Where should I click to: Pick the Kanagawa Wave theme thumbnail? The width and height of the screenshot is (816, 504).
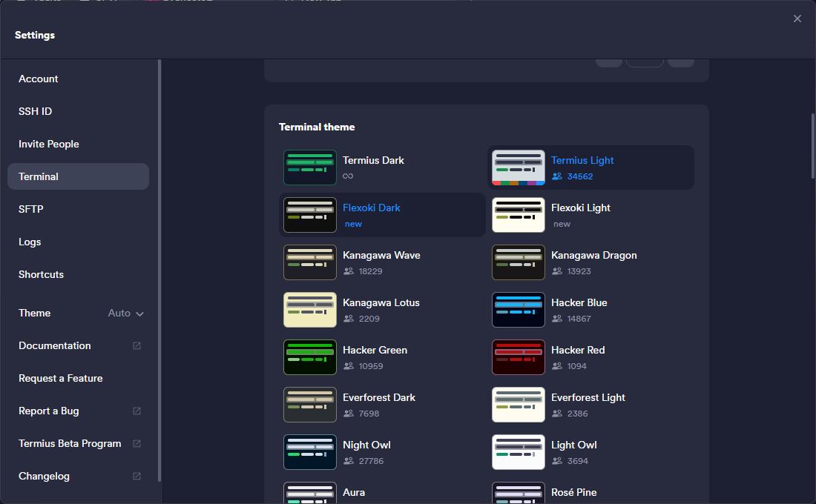[x=309, y=262]
